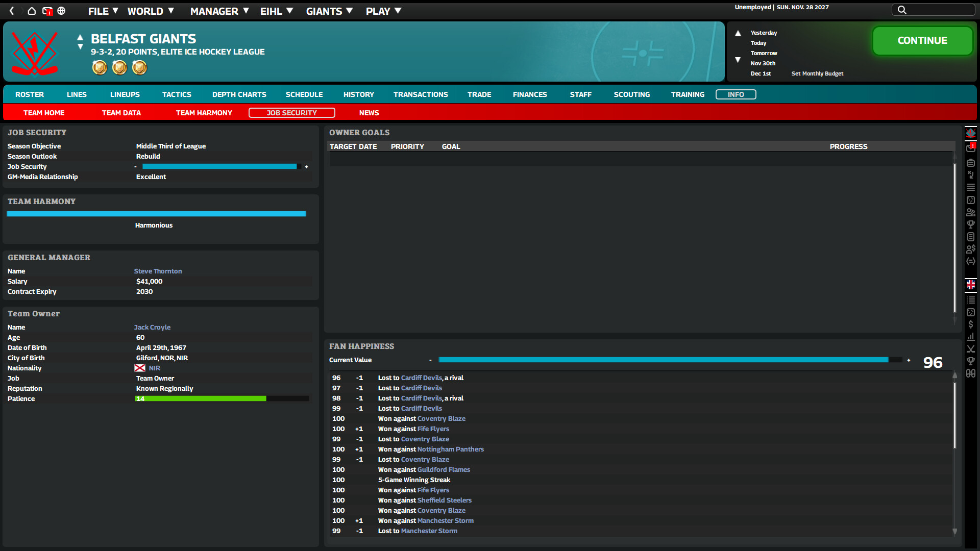Click Set Monthly Budget for Dec 1st
The height and width of the screenshot is (551, 980).
(x=817, y=73)
